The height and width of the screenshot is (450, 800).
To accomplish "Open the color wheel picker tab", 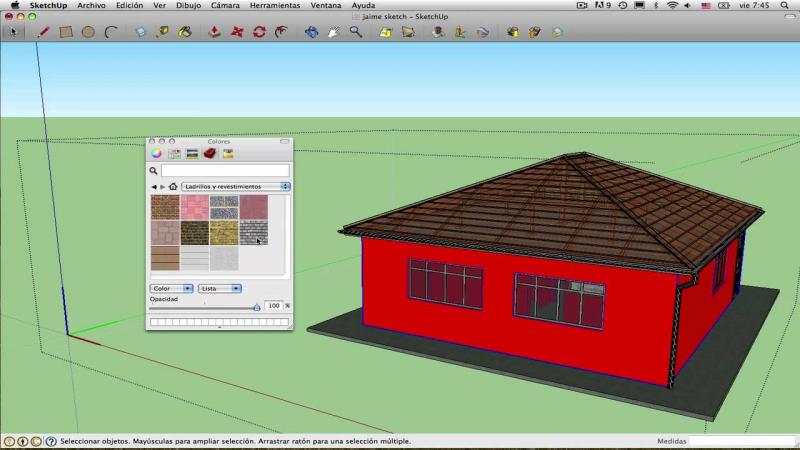I will pyautogui.click(x=157, y=154).
